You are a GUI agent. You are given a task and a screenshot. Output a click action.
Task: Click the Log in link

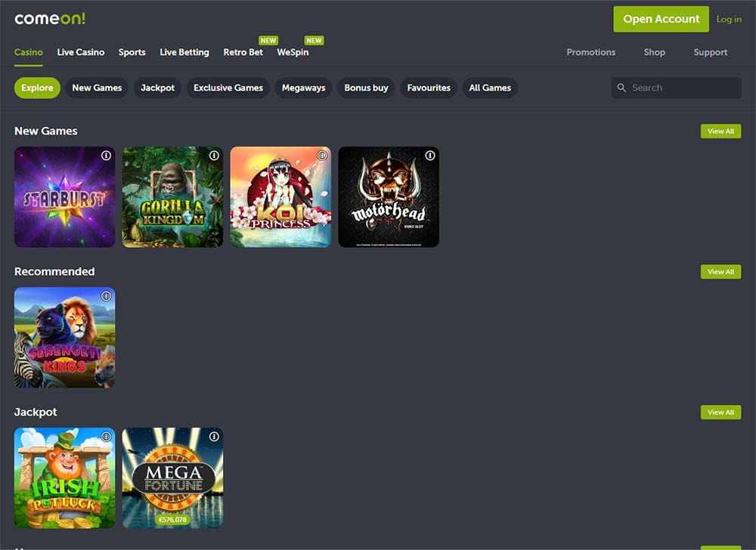[x=729, y=19]
